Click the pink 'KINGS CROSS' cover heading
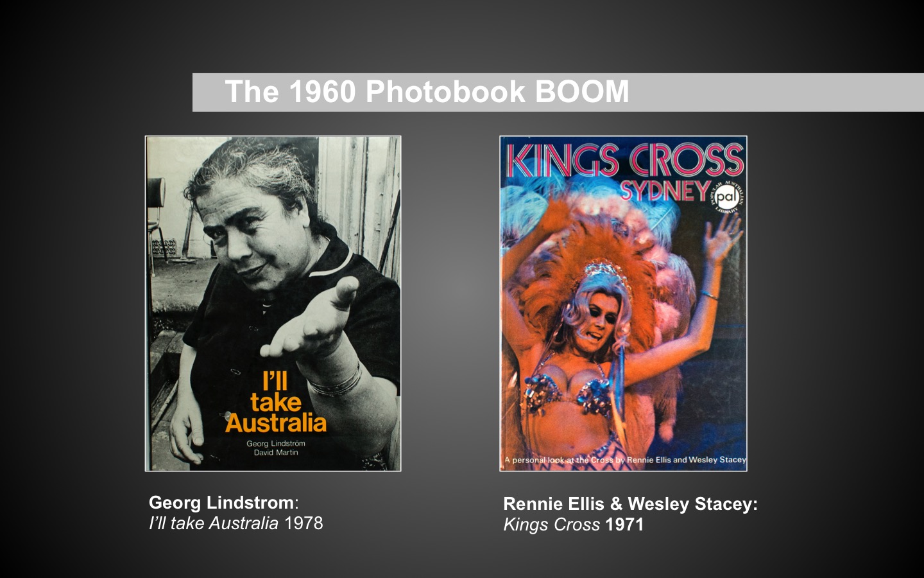This screenshot has height=578, width=924. pyautogui.click(x=624, y=161)
